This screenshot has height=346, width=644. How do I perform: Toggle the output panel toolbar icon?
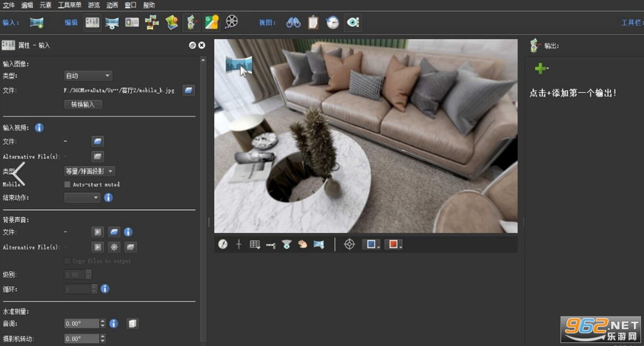(191, 22)
